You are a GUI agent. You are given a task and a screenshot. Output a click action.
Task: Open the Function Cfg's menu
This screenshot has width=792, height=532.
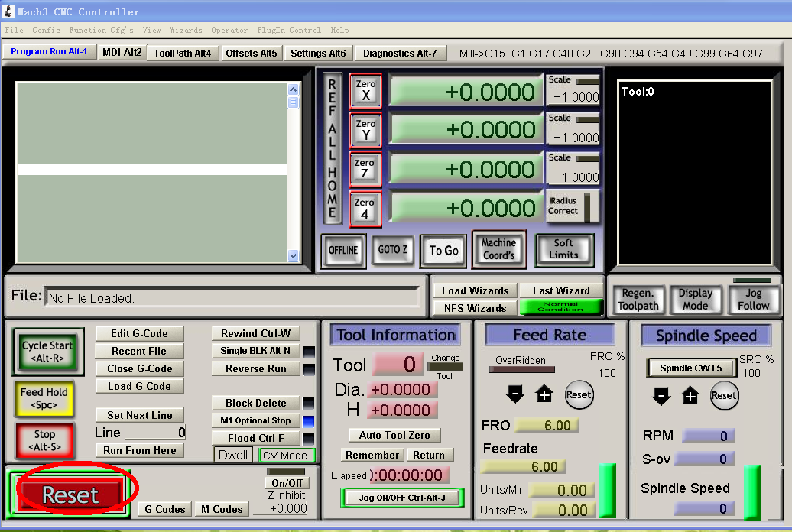pos(101,31)
